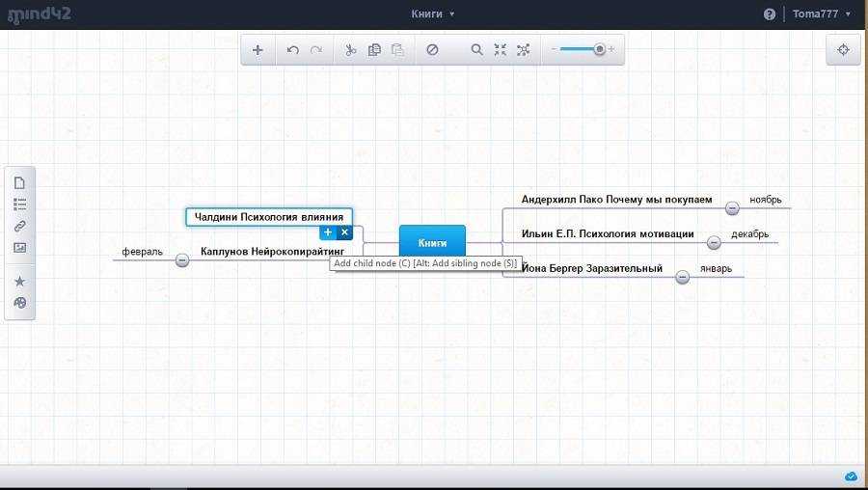Collapse the Ильин Е.П. Психология мотивации branch
The width and height of the screenshot is (868, 490).
click(714, 242)
